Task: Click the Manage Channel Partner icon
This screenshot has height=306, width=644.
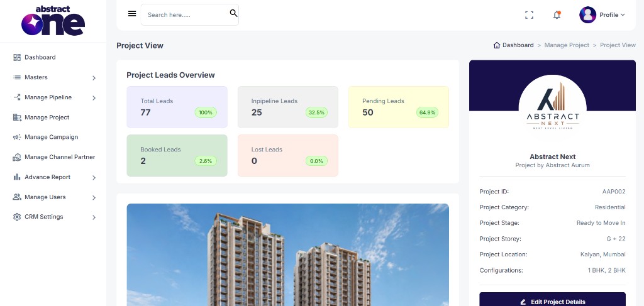Action: (17, 157)
